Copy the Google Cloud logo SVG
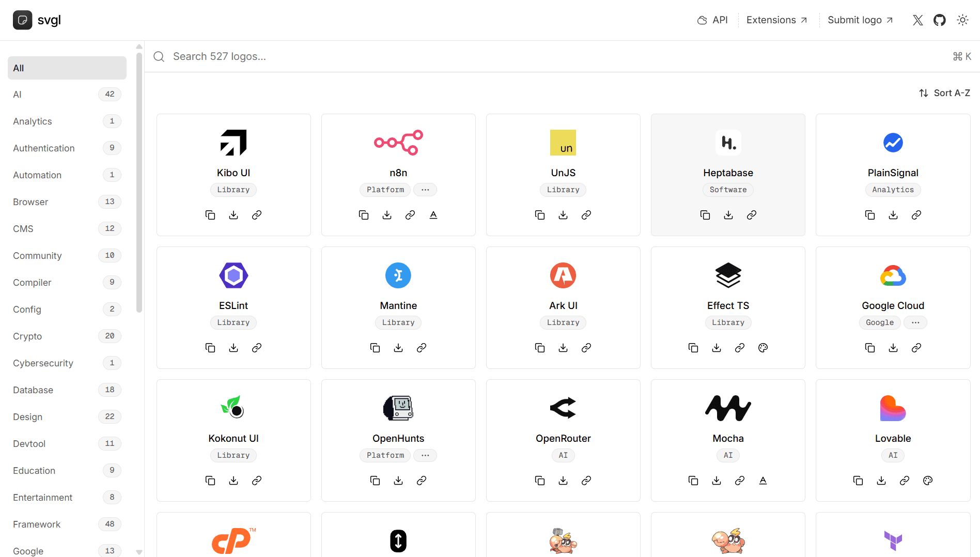This screenshot has width=980, height=557. [x=870, y=348]
